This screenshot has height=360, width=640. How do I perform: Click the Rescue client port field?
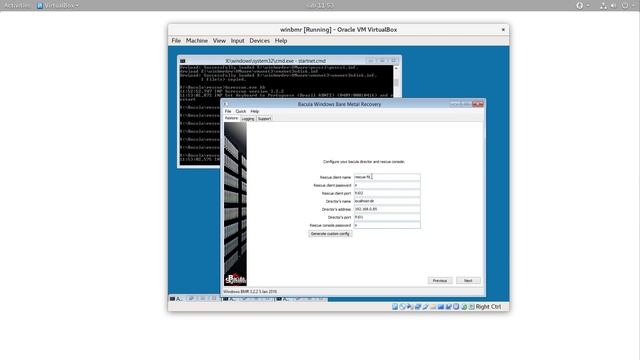387,193
